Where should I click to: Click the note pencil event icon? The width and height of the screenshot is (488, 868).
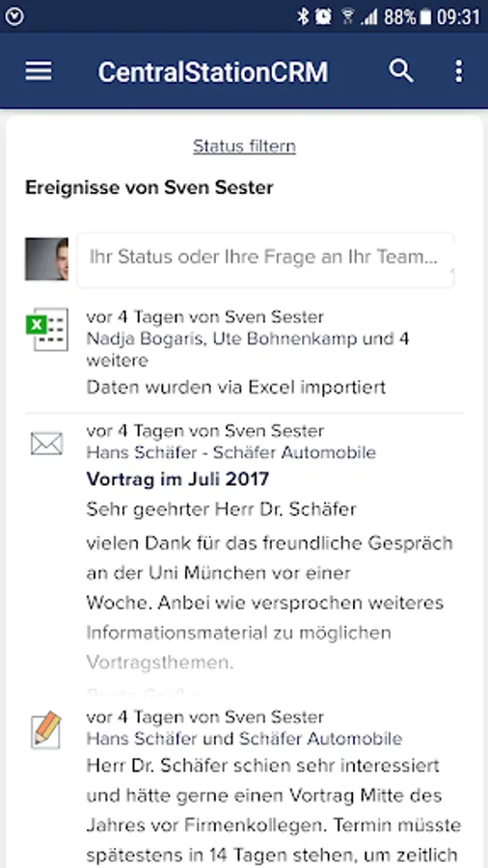[x=46, y=730]
